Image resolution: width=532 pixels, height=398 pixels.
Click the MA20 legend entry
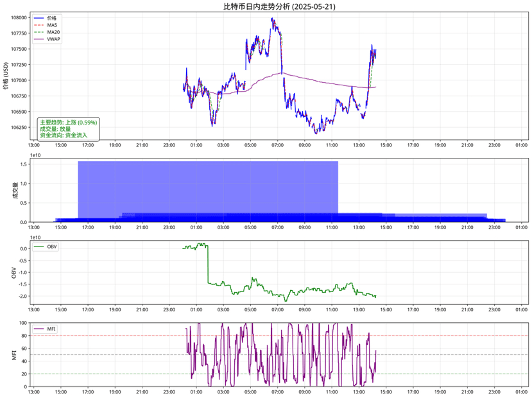pyautogui.click(x=54, y=32)
